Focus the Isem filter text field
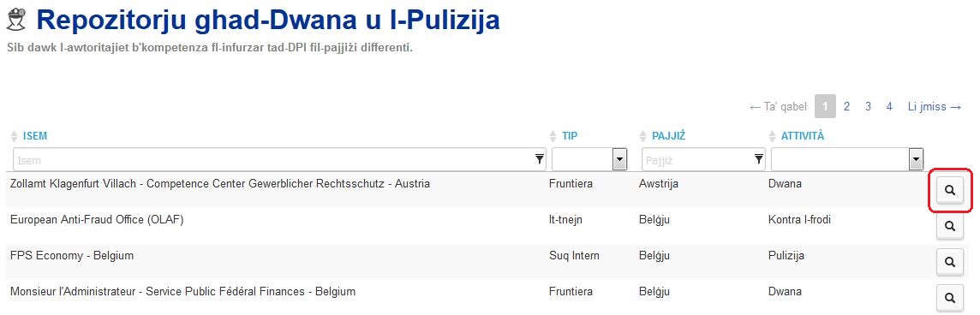 coord(279,159)
